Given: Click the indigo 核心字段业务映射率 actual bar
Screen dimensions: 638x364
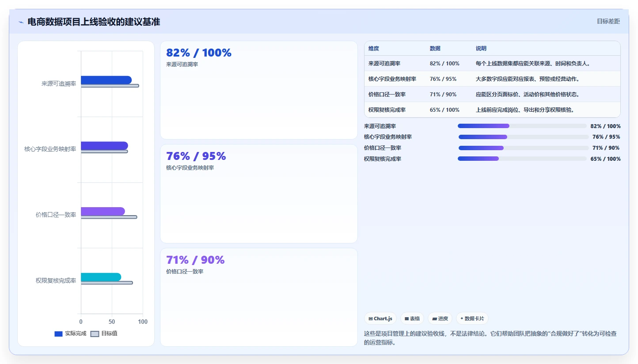Looking at the screenshot, I should coord(104,146).
